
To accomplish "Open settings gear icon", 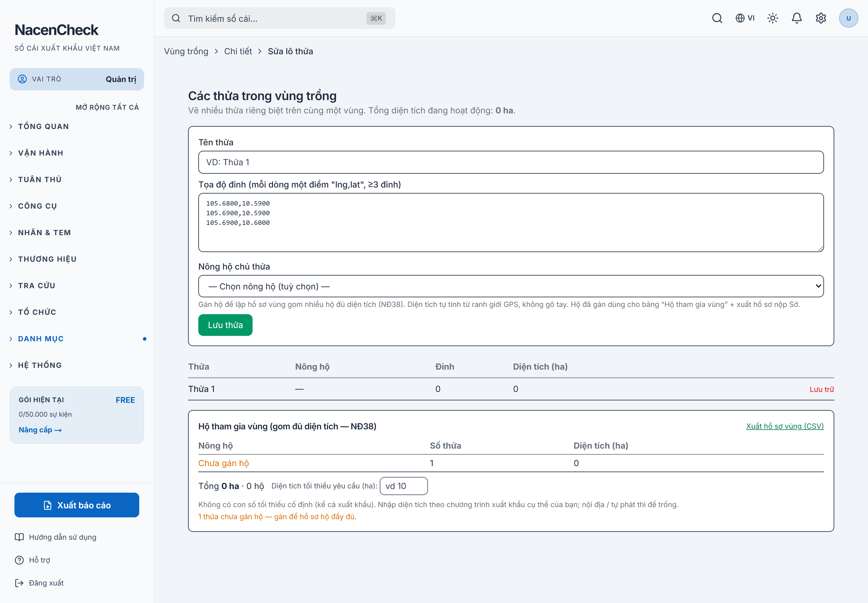I will point(821,18).
